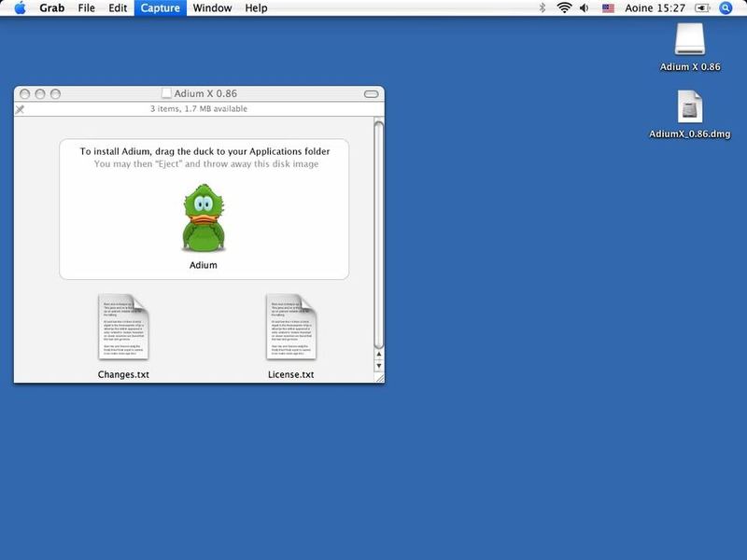747x560 pixels.
Task: Toggle the toolbar using the window's pill button
Action: [x=371, y=94]
